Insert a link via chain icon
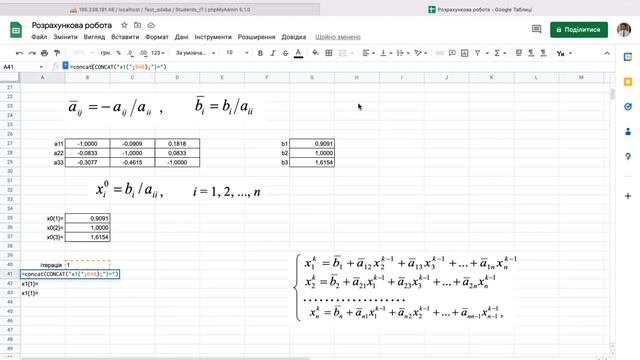Viewport: 640px width, 360px height. 439,53
